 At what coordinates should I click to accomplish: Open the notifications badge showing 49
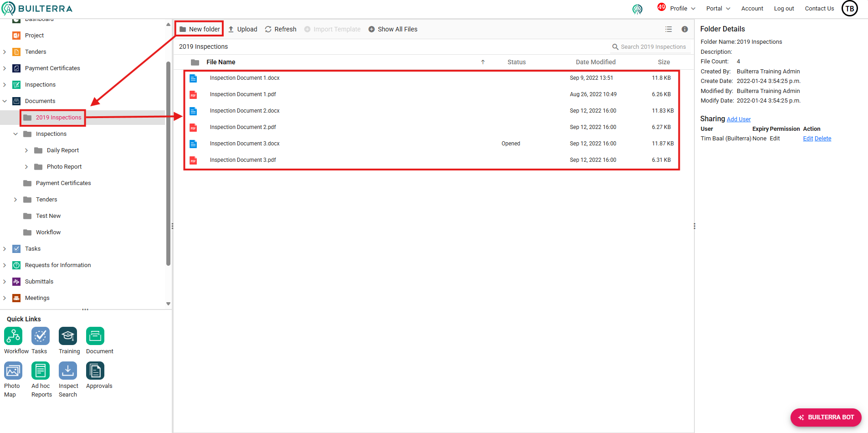pos(662,7)
